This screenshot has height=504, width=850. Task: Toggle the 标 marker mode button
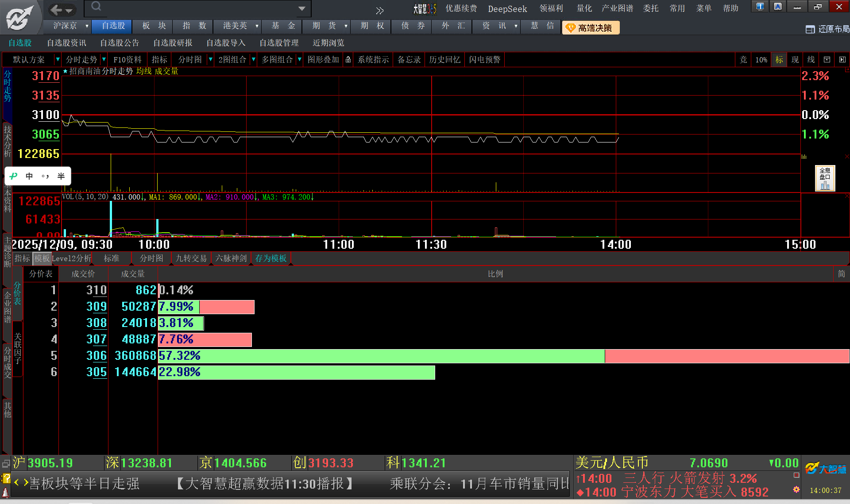(x=779, y=60)
